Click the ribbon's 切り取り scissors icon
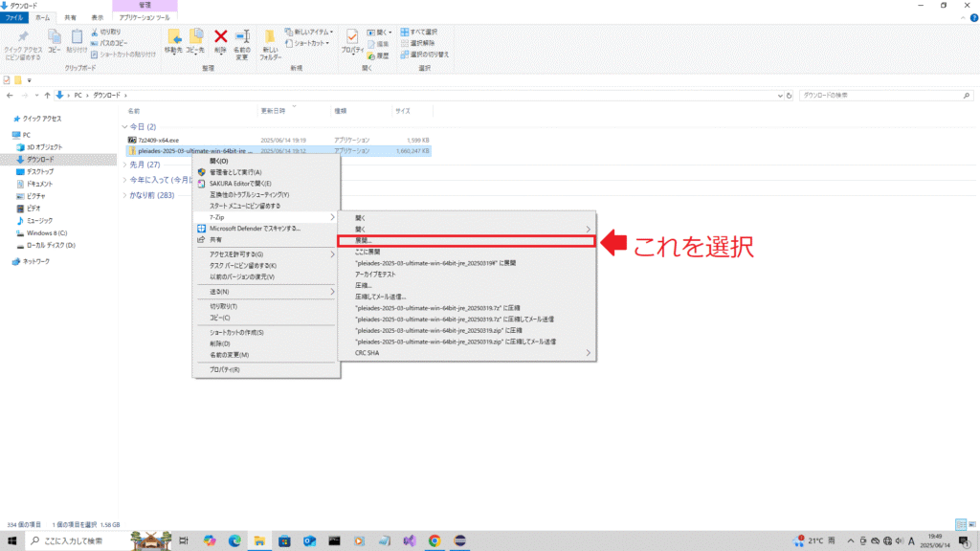The height and width of the screenshot is (551, 980). coord(95,32)
